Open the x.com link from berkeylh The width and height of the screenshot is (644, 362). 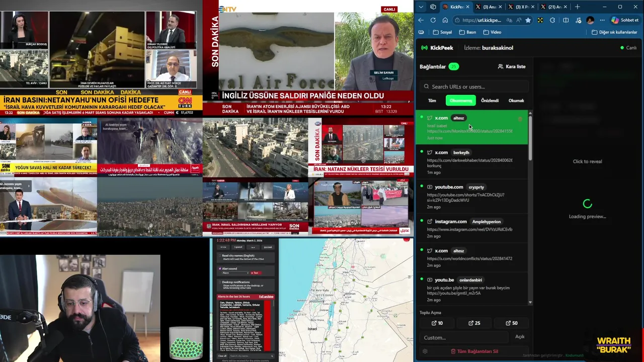[471, 162]
